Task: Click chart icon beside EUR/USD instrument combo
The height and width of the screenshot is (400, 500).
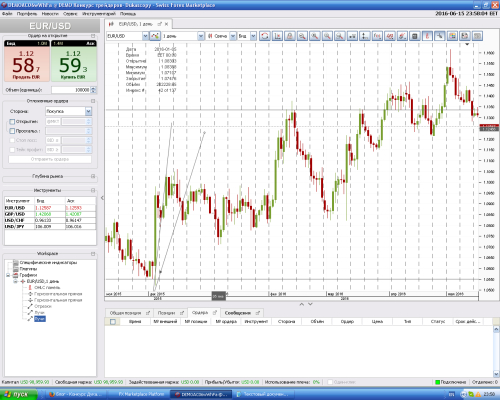Action: click(155, 36)
